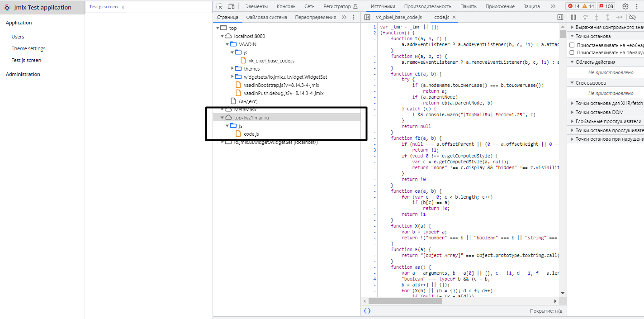The image size is (644, 319).
Task: Click the single Step debugger icon
Action: 619,17
